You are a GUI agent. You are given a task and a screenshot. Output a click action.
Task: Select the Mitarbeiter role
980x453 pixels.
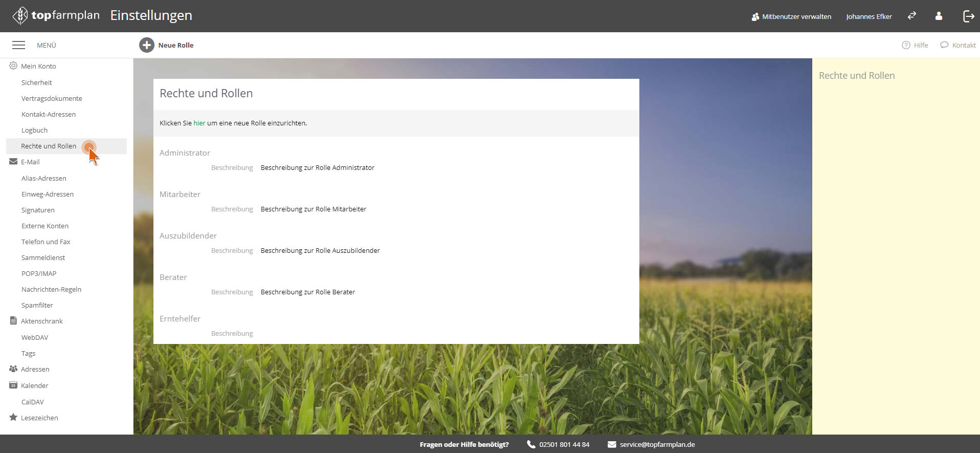pos(180,194)
